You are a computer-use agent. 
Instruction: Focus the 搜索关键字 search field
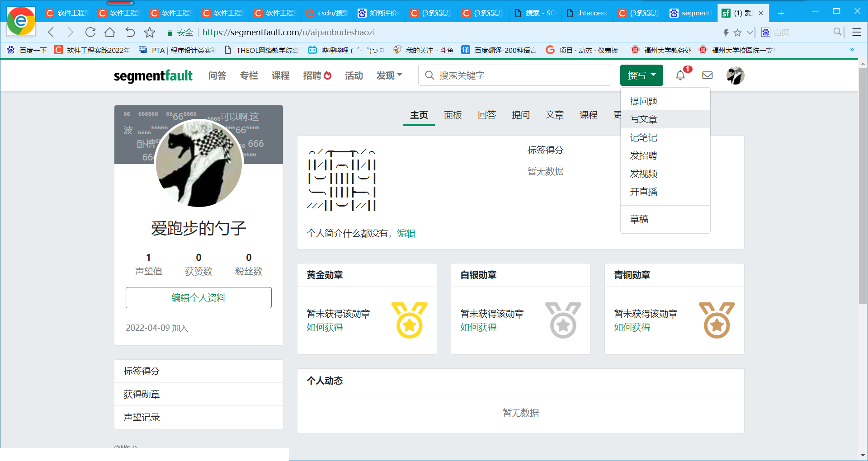[514, 75]
